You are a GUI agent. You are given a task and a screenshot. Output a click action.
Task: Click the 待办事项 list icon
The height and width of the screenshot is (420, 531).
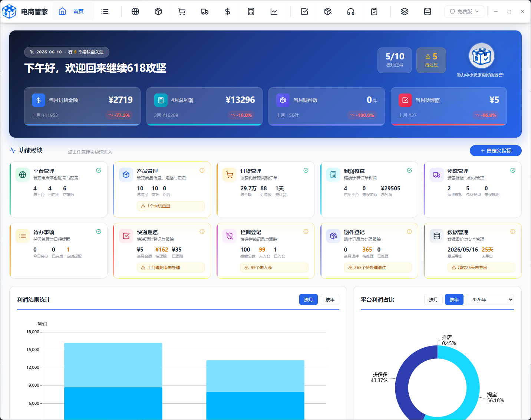(23, 236)
